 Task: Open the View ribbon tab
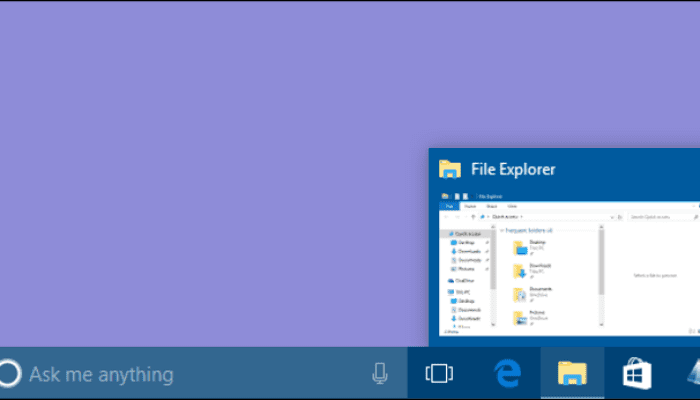[x=512, y=205]
